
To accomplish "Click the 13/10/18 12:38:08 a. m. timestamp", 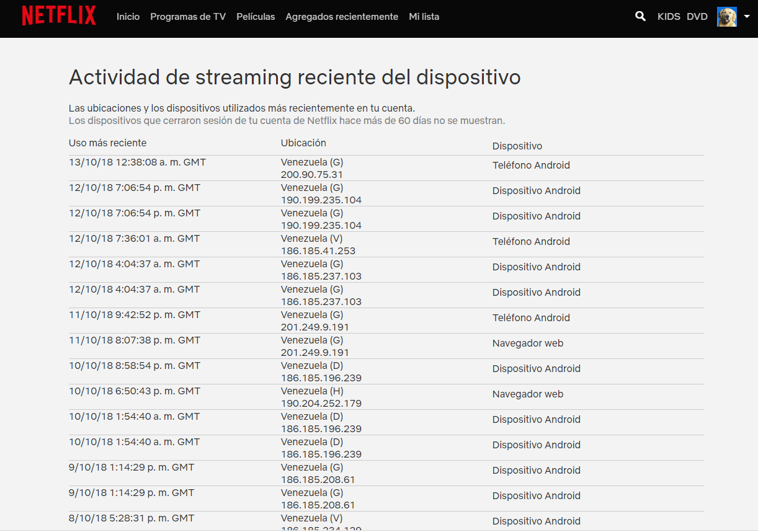I will pos(137,162).
